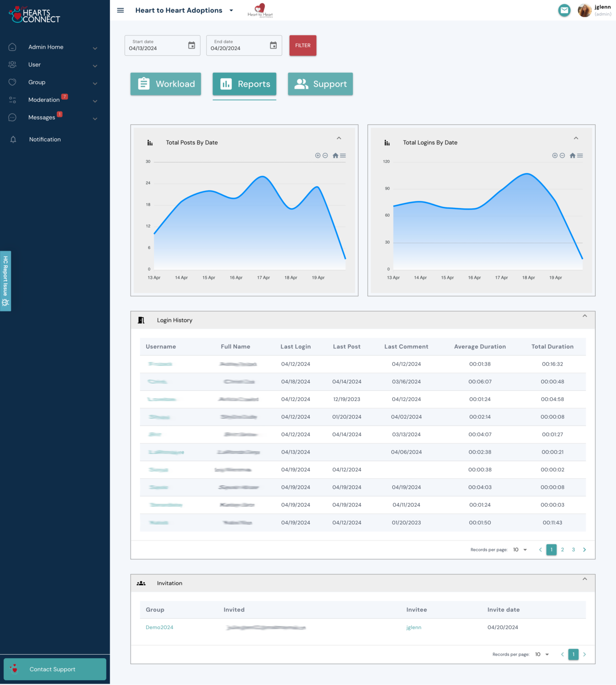Click the hamburger menu icon beside the organization name

coord(120,10)
